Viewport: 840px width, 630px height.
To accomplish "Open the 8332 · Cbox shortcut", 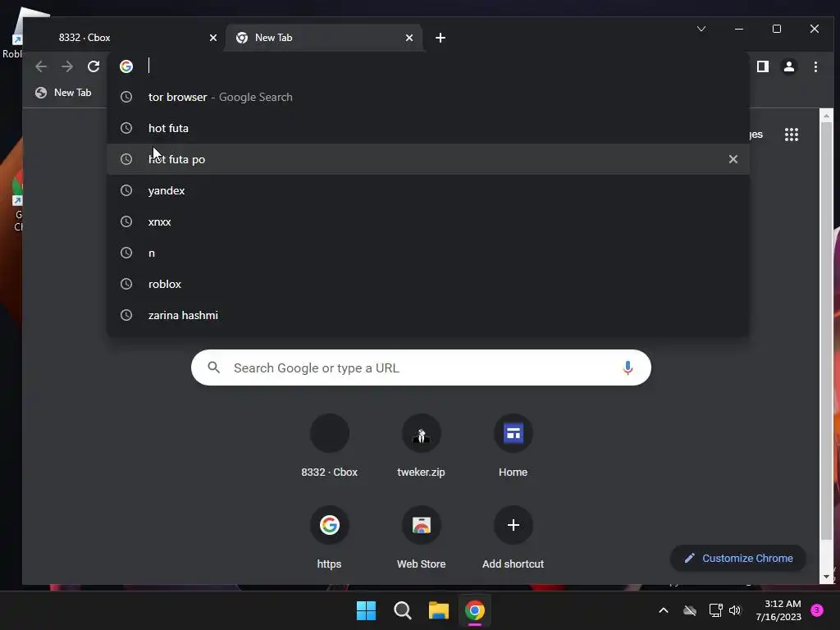I will [330, 446].
